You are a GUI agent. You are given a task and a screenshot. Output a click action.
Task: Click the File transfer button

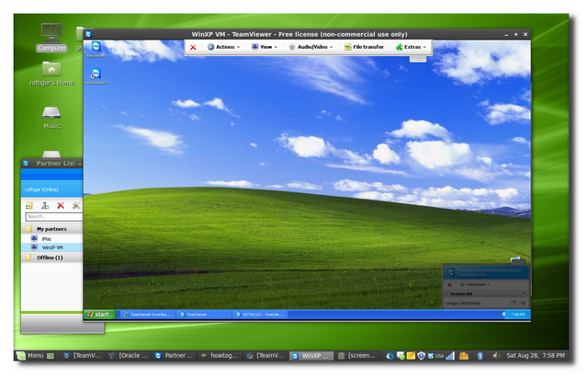click(364, 47)
